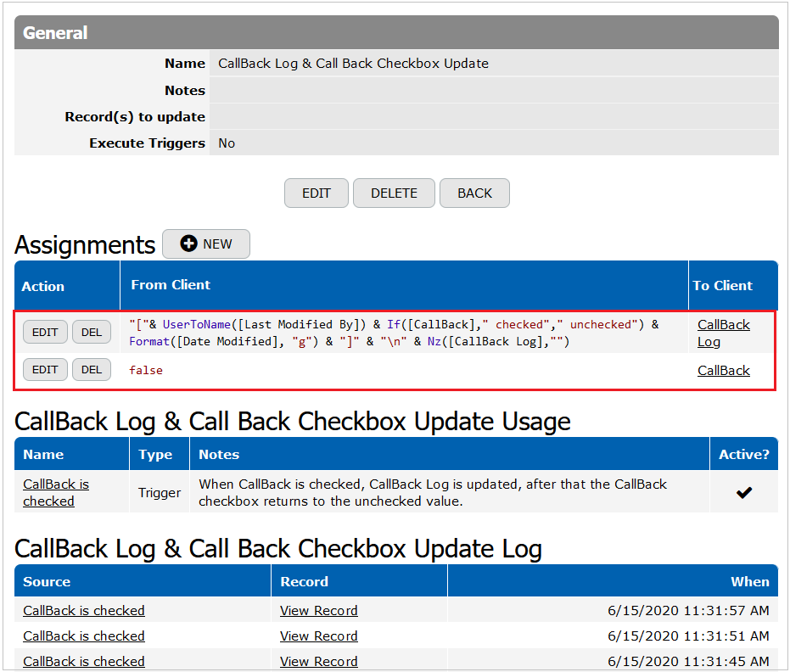View Record for the 11:31:51 AM log entry
This screenshot has height=672, width=790.
coord(318,636)
